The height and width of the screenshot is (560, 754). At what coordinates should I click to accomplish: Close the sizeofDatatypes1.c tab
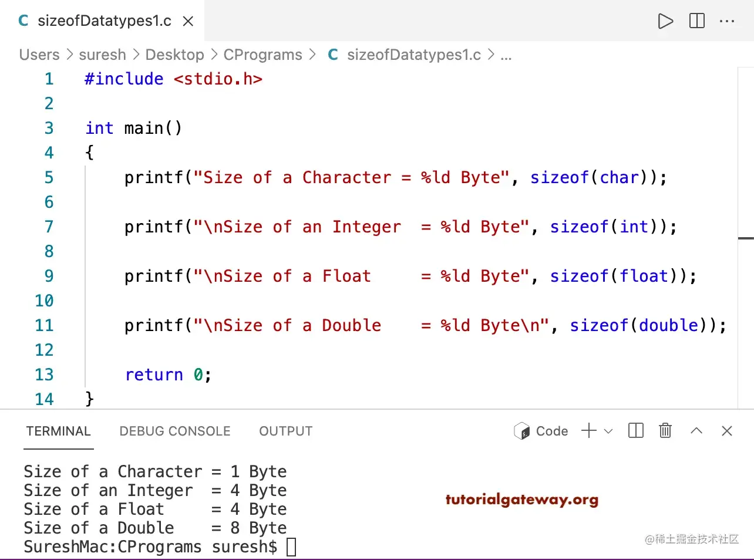(x=188, y=22)
